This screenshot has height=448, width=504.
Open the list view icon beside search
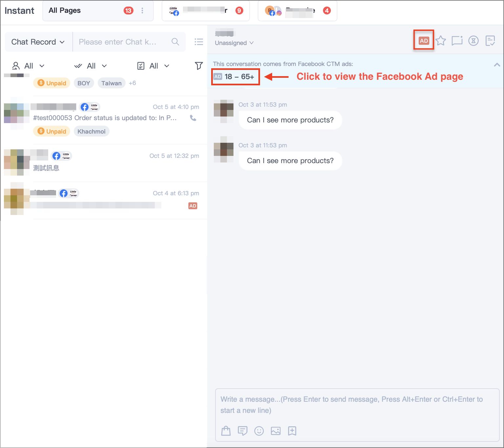click(x=199, y=42)
